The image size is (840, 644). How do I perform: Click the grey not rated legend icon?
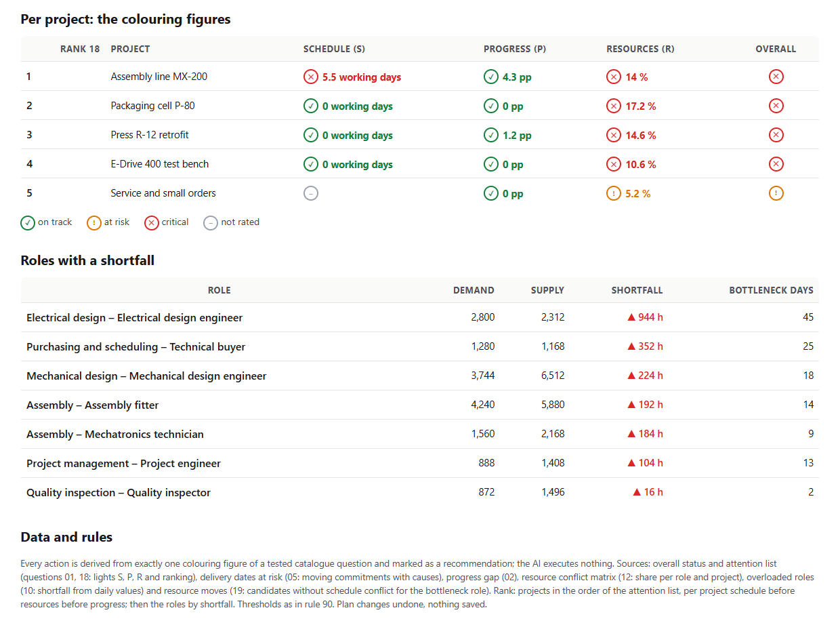pyautogui.click(x=211, y=223)
